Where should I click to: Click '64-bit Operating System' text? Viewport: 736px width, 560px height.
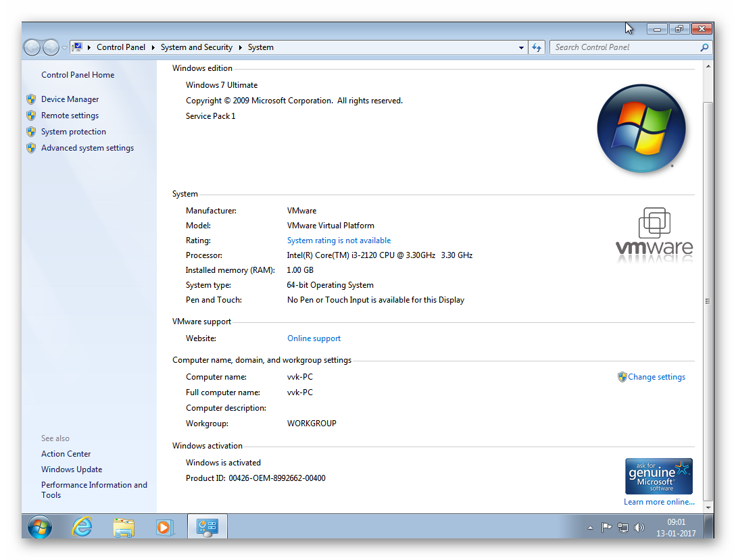330,284
